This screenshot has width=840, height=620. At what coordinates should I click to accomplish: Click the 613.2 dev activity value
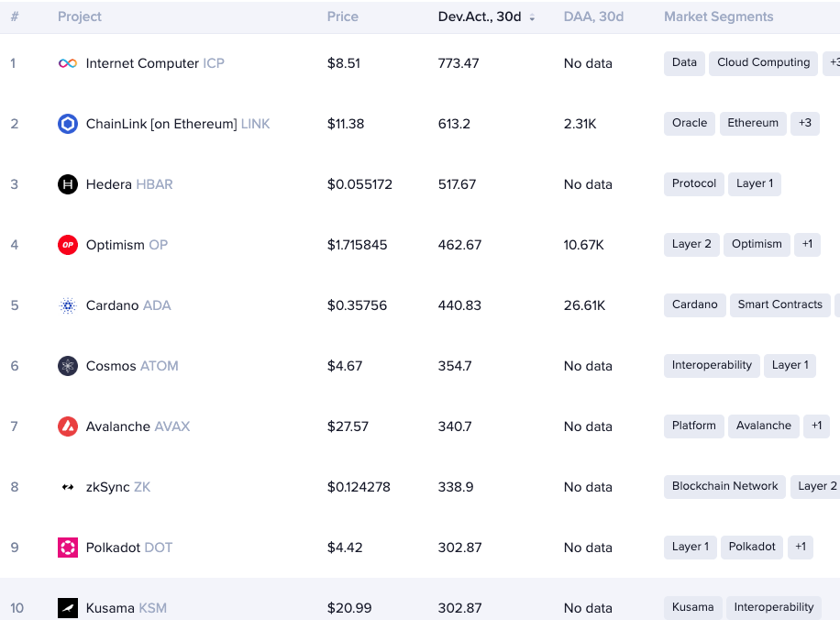click(454, 124)
